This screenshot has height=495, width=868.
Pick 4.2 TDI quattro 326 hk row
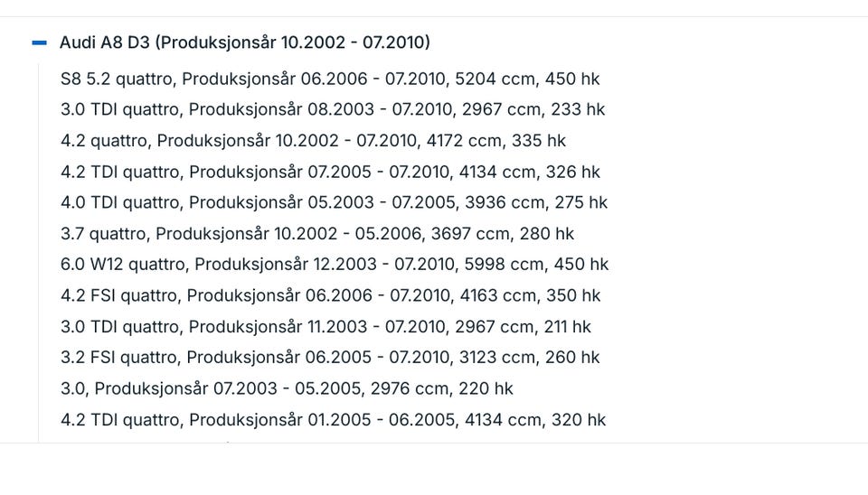(x=331, y=172)
